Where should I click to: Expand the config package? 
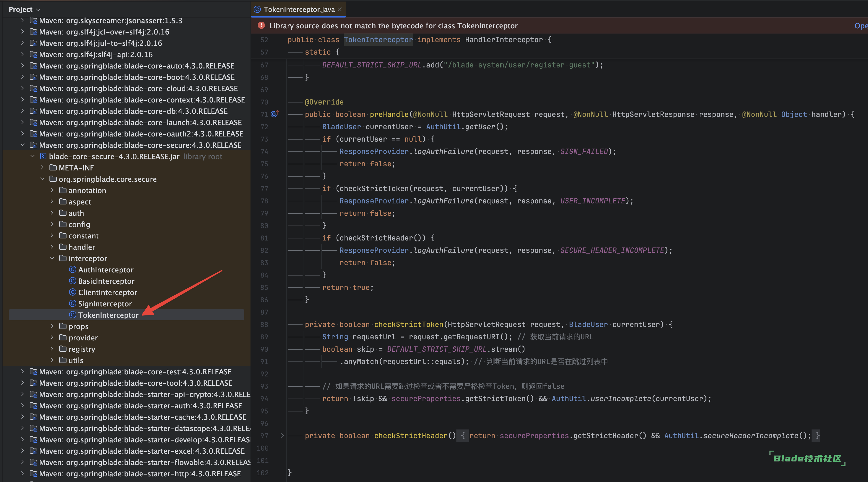point(52,225)
